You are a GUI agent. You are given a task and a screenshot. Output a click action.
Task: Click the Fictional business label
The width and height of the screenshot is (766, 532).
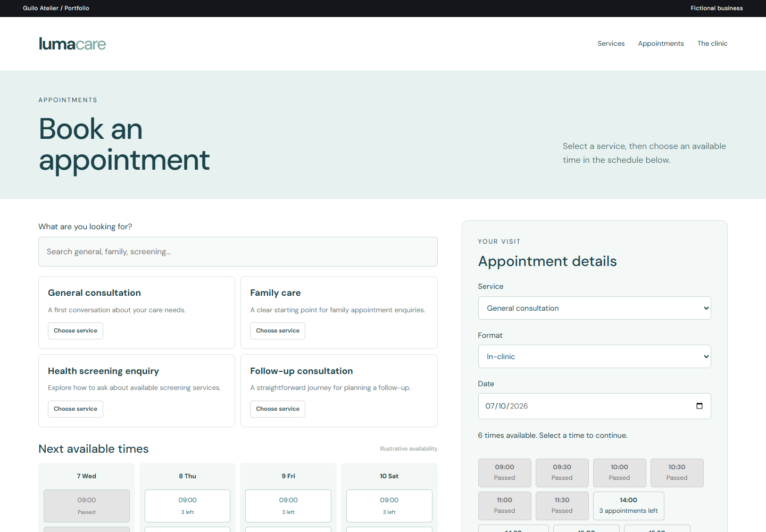[717, 8]
